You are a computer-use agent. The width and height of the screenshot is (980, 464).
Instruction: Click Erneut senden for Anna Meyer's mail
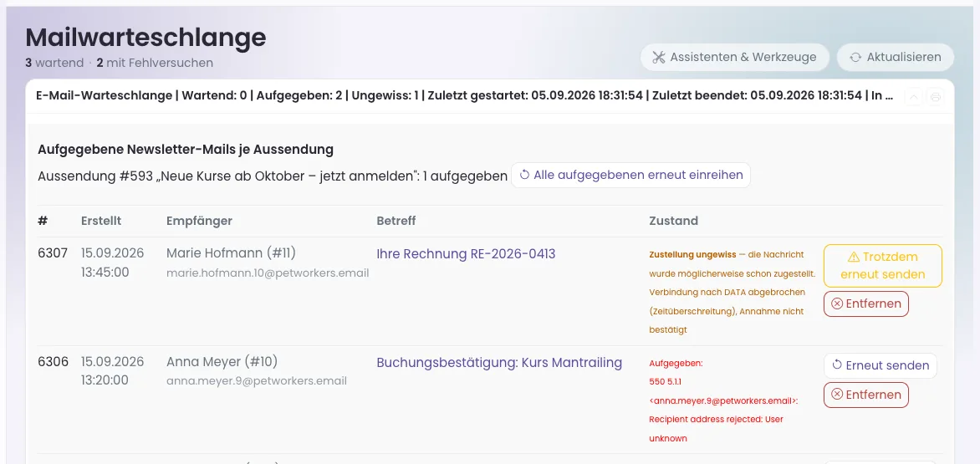[x=880, y=365]
